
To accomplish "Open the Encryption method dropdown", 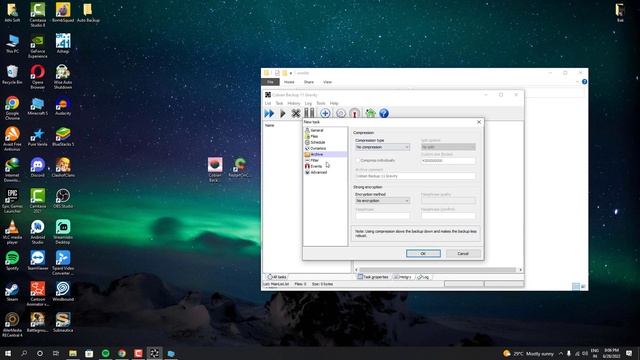I will coord(382,201).
